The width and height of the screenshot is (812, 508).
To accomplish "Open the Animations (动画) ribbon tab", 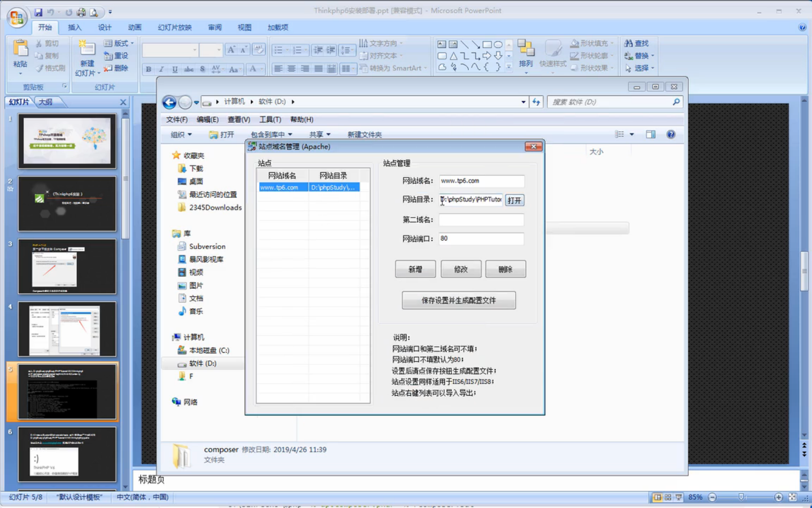I will coord(134,28).
